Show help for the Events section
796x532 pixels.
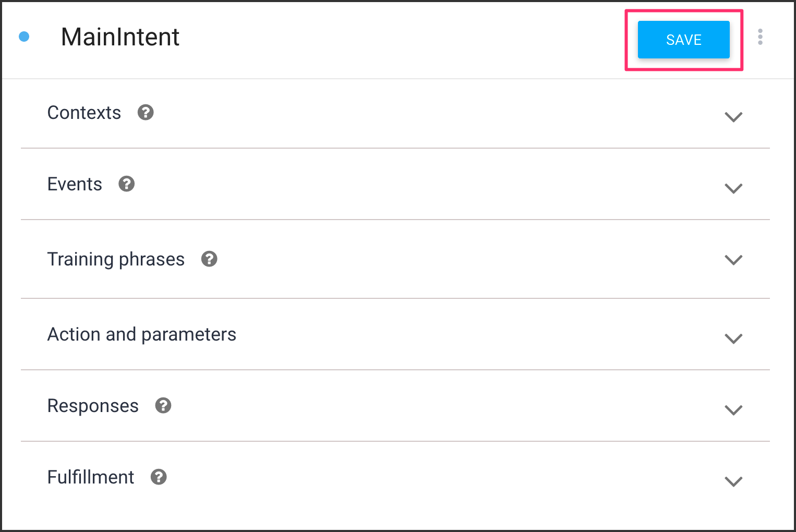pos(127,184)
